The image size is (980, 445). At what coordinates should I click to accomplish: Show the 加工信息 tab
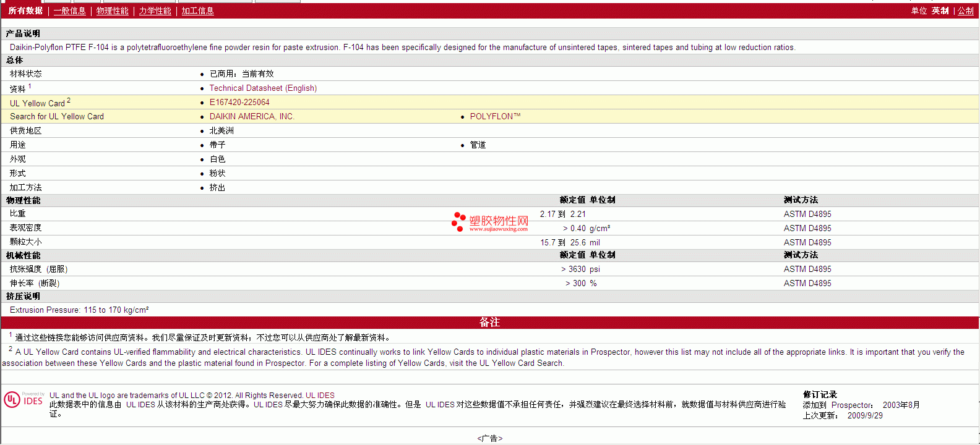[198, 11]
